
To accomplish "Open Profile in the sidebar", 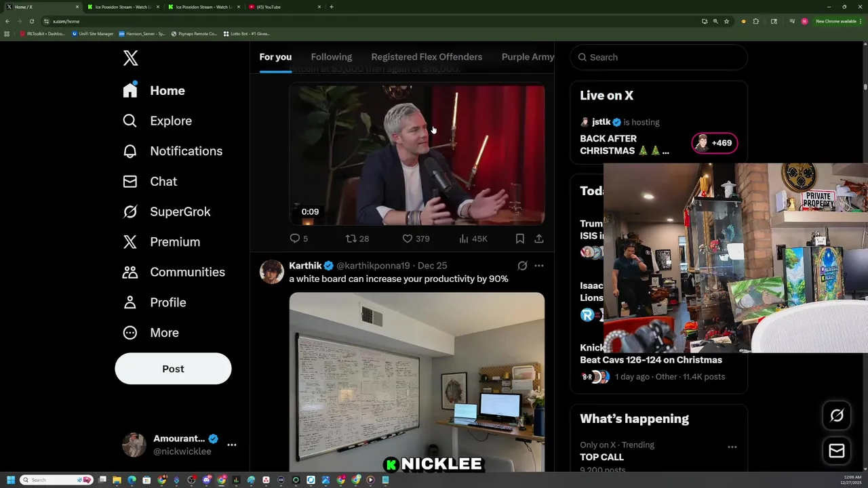I will click(155, 302).
